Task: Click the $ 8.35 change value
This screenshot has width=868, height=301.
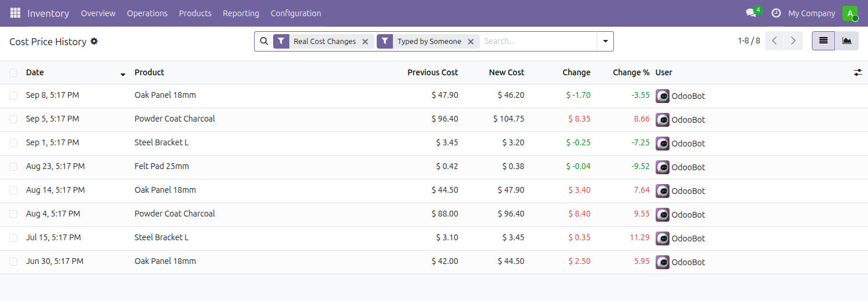Action: tap(579, 119)
